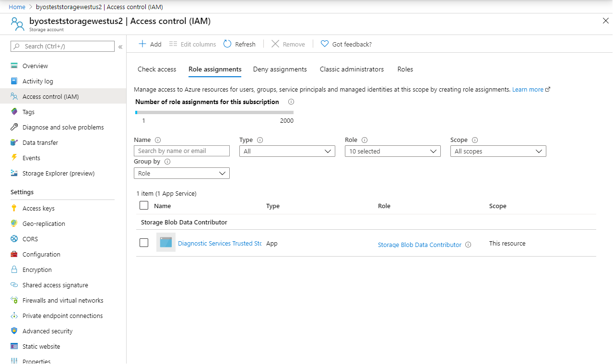Viewport: 613px width, 364px height.
Task: Click the Got feedback heart icon
Action: pos(325,44)
